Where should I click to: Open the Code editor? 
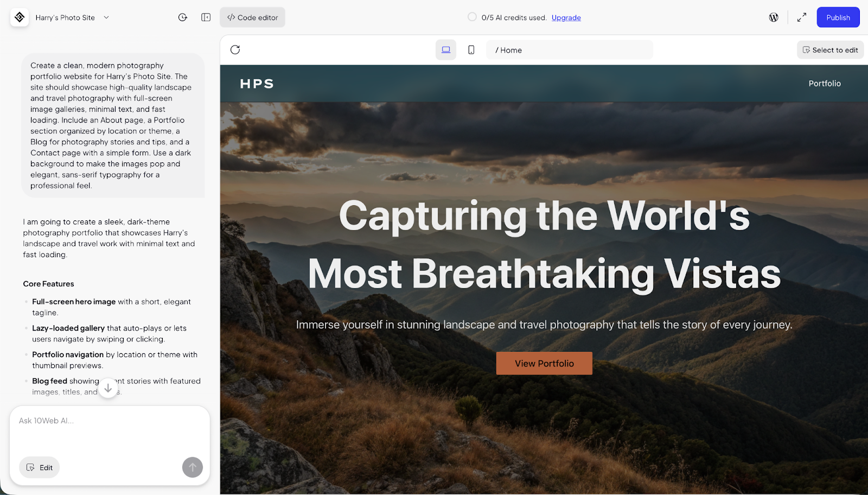(x=252, y=17)
